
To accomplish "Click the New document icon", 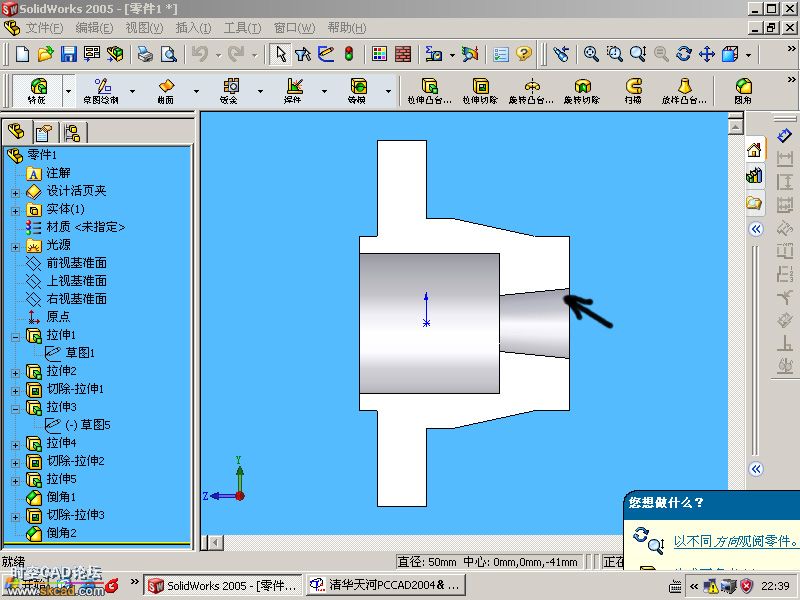I will 22,54.
